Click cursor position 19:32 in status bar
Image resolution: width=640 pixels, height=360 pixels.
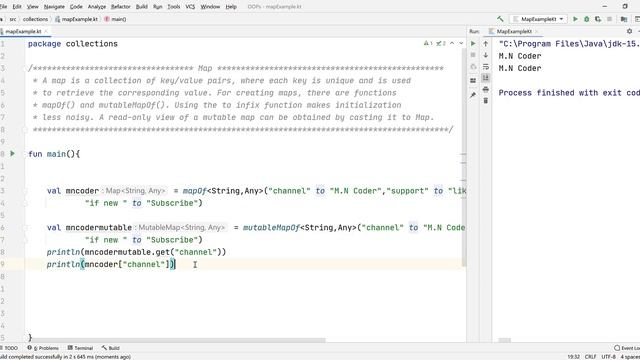(x=573, y=357)
